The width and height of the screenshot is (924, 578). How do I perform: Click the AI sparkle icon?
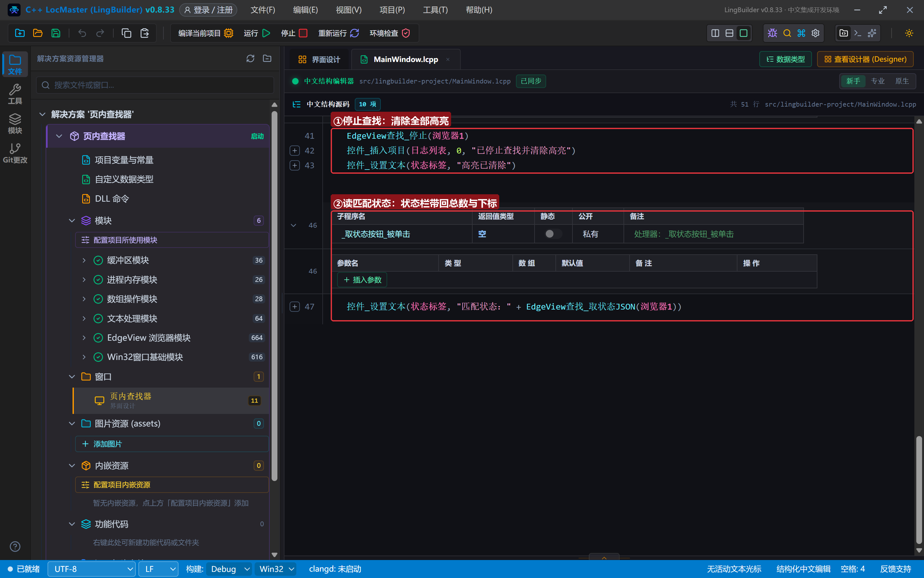[x=872, y=33]
